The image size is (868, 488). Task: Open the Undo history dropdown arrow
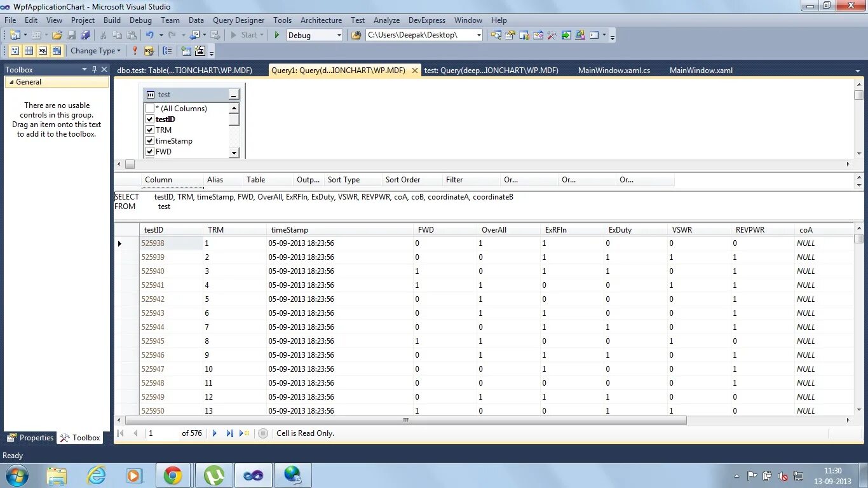(x=161, y=35)
